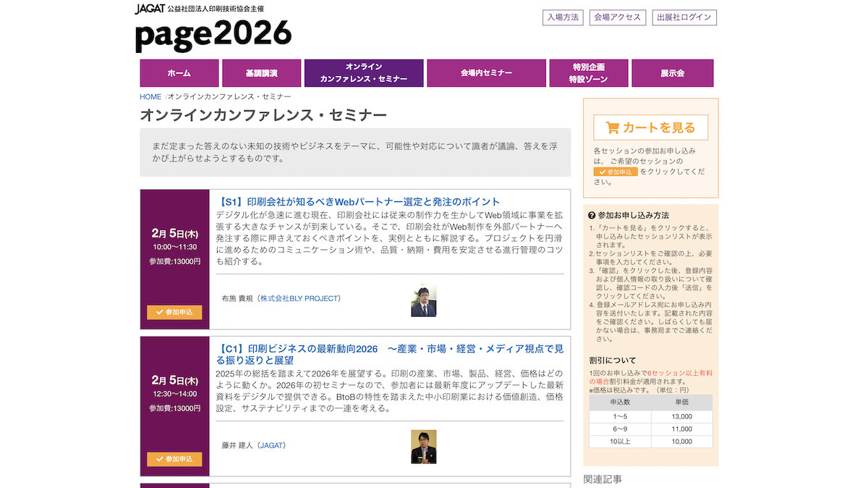Open 会場アクセス page
Viewport: 868px width, 488px height.
(x=617, y=17)
